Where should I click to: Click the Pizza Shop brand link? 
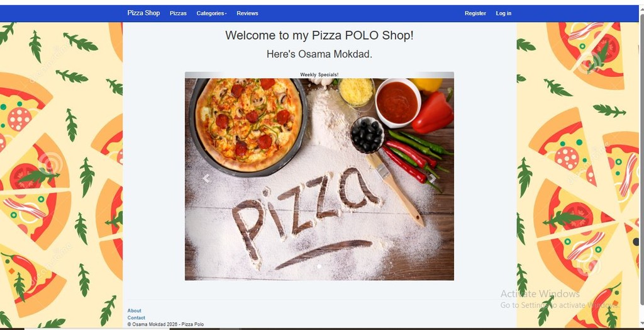coord(143,13)
